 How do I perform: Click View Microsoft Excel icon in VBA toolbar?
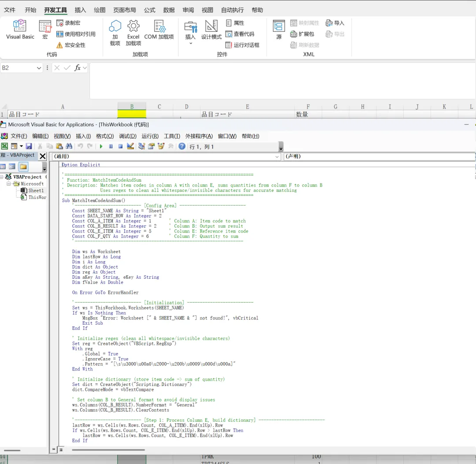(4, 146)
